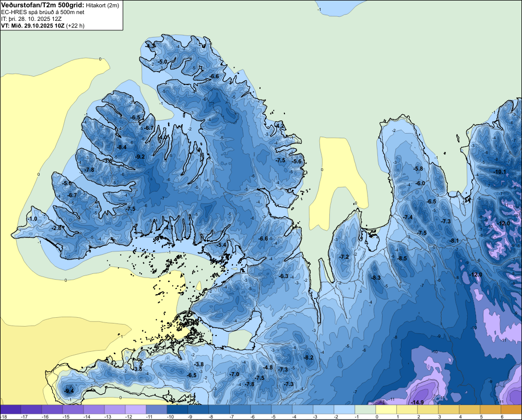Click the legend value '-18'
This screenshot has height=420, width=522.
pyautogui.click(x=3, y=417)
